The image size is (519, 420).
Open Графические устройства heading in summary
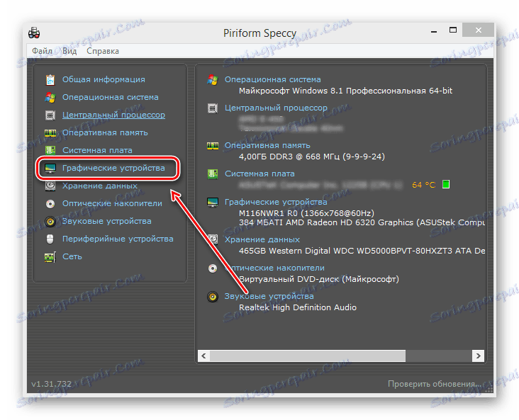tap(276, 202)
